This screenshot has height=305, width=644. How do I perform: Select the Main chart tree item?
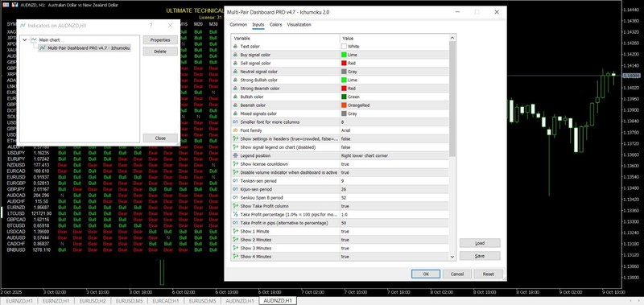[49, 40]
